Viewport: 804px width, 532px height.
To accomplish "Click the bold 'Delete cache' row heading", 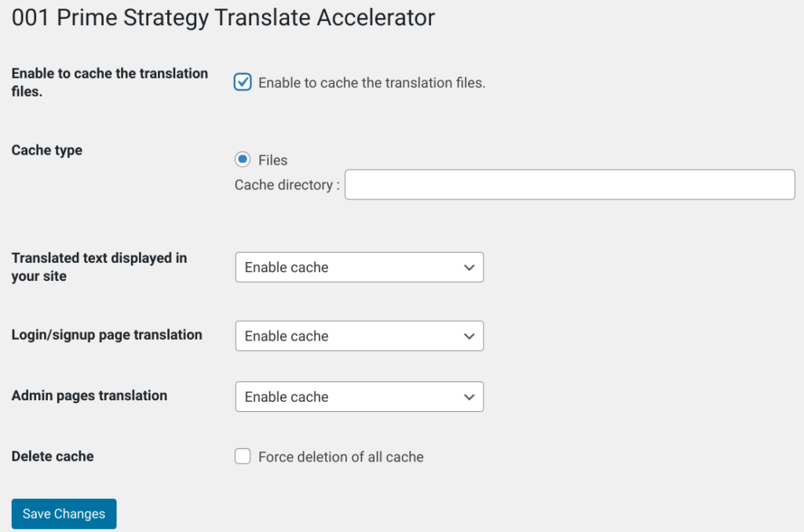I will (53, 456).
